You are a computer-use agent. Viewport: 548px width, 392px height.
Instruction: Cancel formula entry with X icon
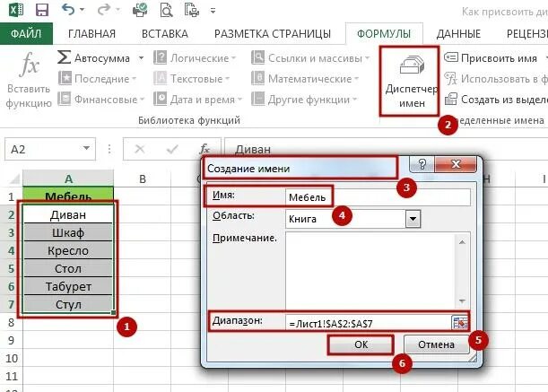coord(140,149)
